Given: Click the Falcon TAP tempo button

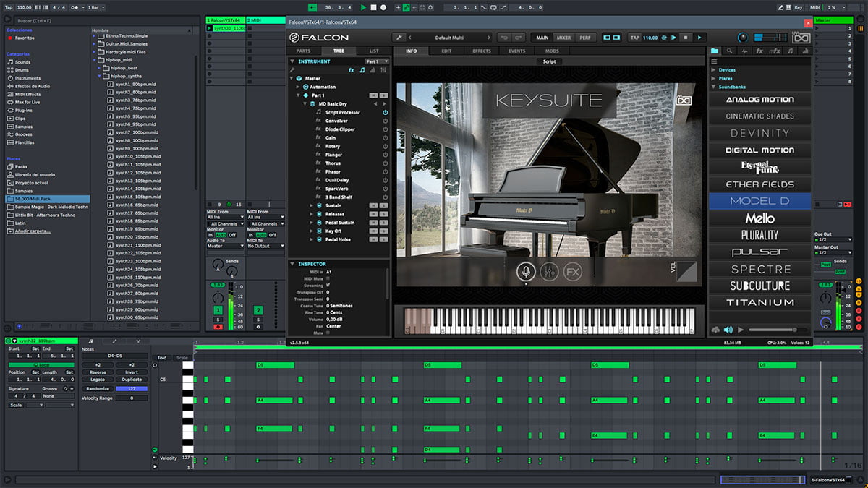Looking at the screenshot, I should coord(634,38).
